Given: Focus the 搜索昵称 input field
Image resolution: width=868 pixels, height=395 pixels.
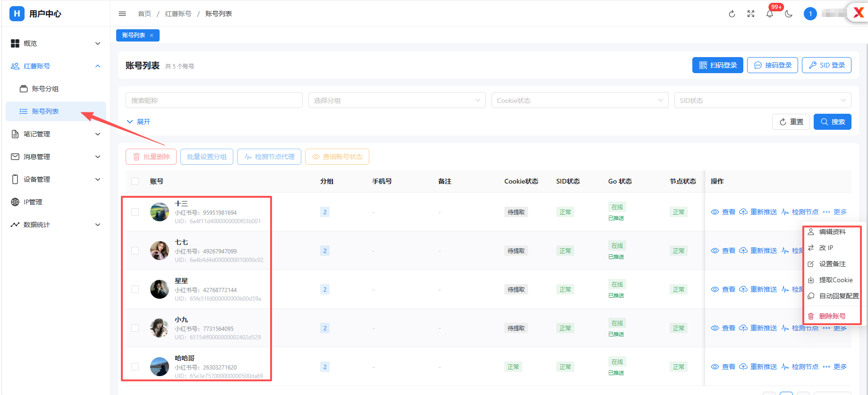Looking at the screenshot, I should point(214,100).
